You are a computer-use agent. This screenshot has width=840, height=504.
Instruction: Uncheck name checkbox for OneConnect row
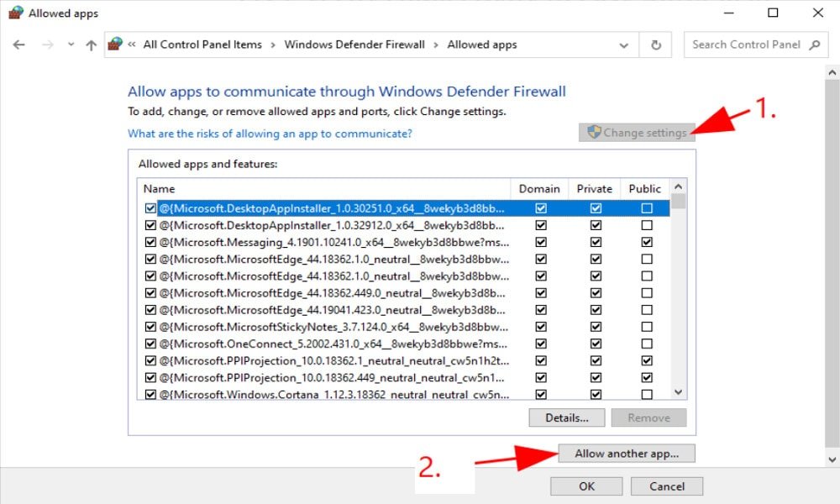[x=150, y=344]
